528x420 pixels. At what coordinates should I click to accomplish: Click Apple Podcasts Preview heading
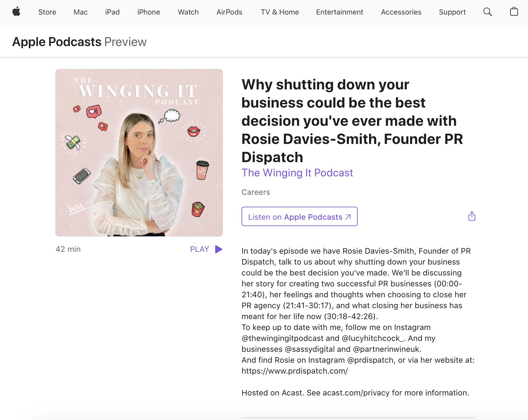point(79,42)
